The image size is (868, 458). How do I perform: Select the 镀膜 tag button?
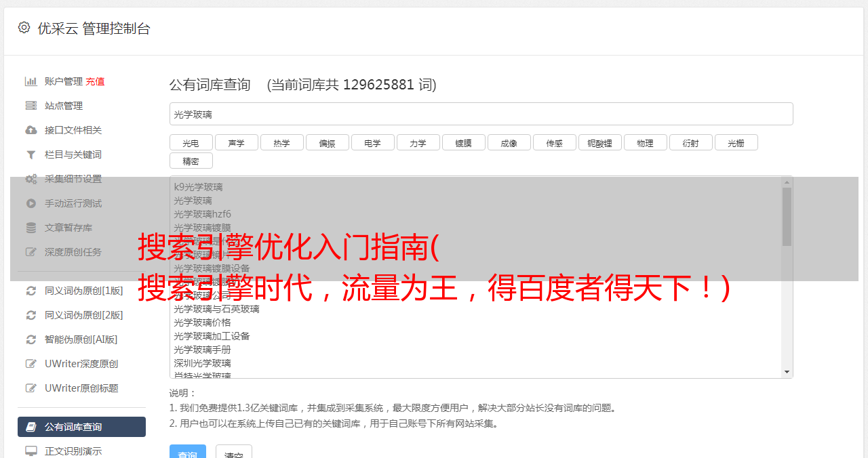tap(463, 143)
